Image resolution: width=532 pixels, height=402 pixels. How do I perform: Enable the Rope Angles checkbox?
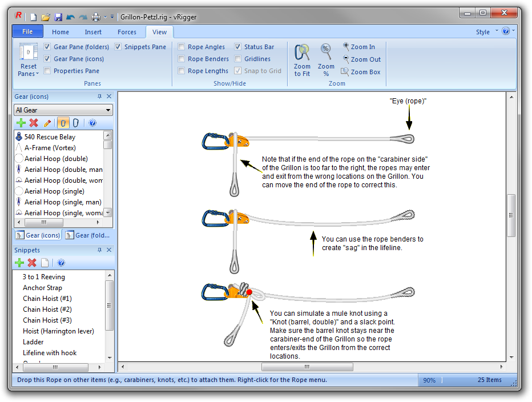click(x=182, y=47)
